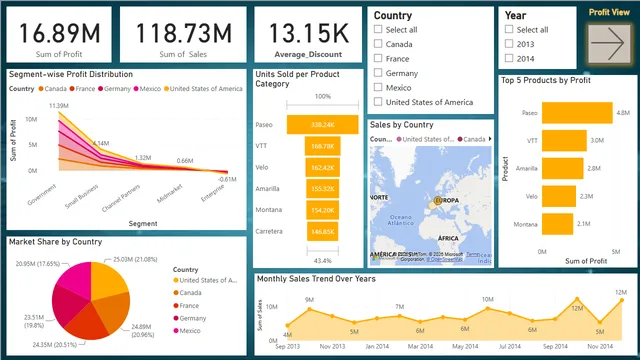Click Germany legend marker in Segment-wise chart
Image resolution: width=640 pixels, height=360 pixels.
(x=100, y=89)
